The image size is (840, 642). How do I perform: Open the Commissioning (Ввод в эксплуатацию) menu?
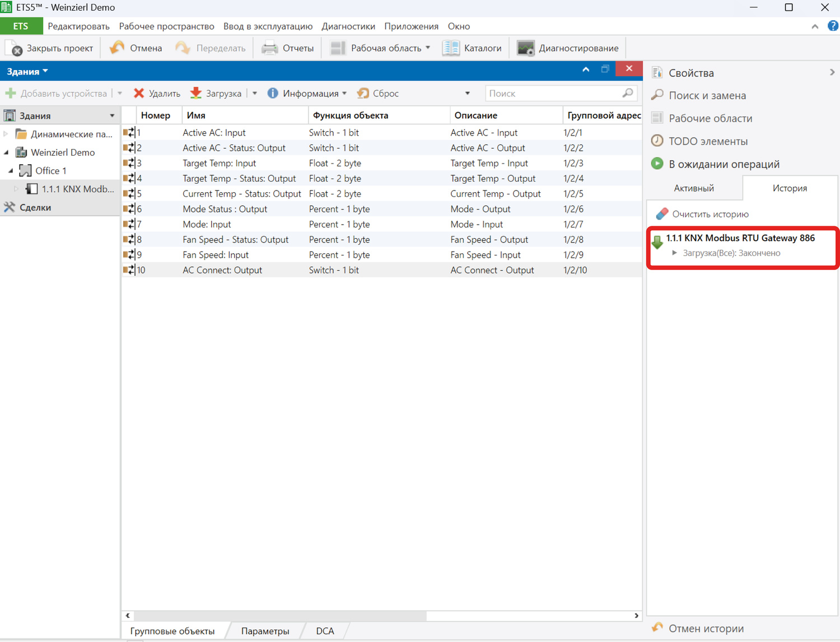pyautogui.click(x=268, y=26)
